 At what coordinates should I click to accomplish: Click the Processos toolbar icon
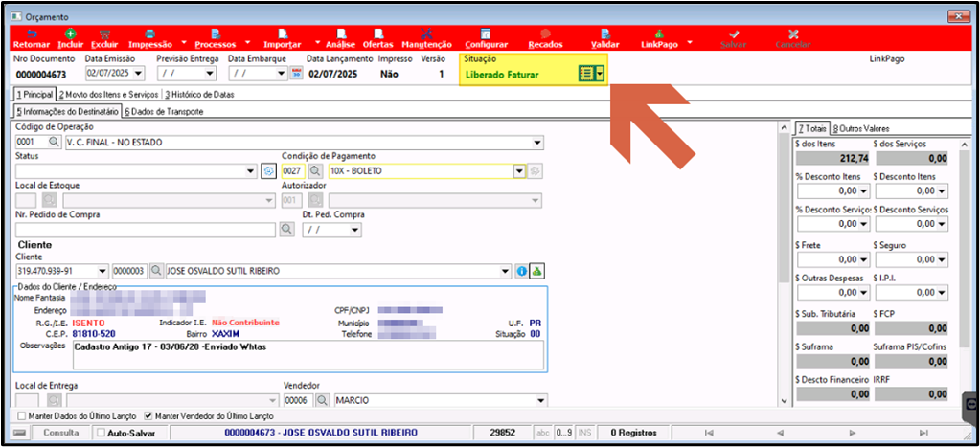tap(215, 34)
